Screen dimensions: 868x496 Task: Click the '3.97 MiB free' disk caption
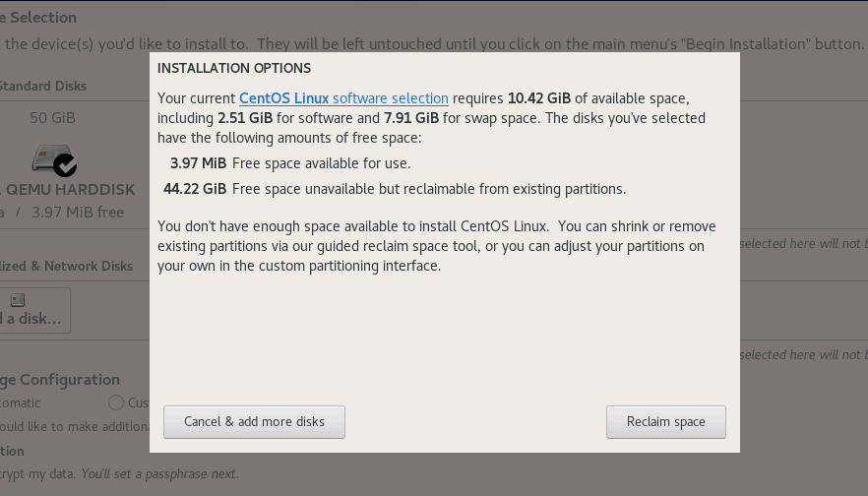point(78,212)
